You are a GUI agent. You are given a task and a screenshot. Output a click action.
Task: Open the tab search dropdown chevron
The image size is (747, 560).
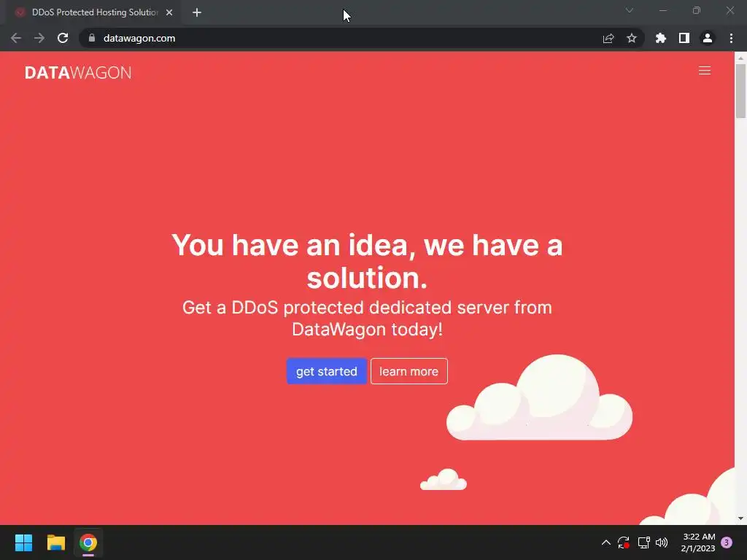point(630,10)
